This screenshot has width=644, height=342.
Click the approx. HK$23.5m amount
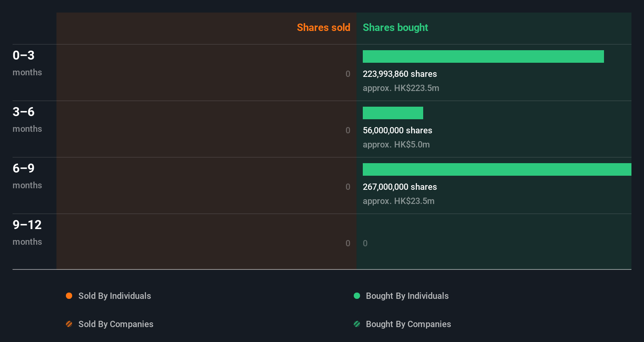(398, 201)
